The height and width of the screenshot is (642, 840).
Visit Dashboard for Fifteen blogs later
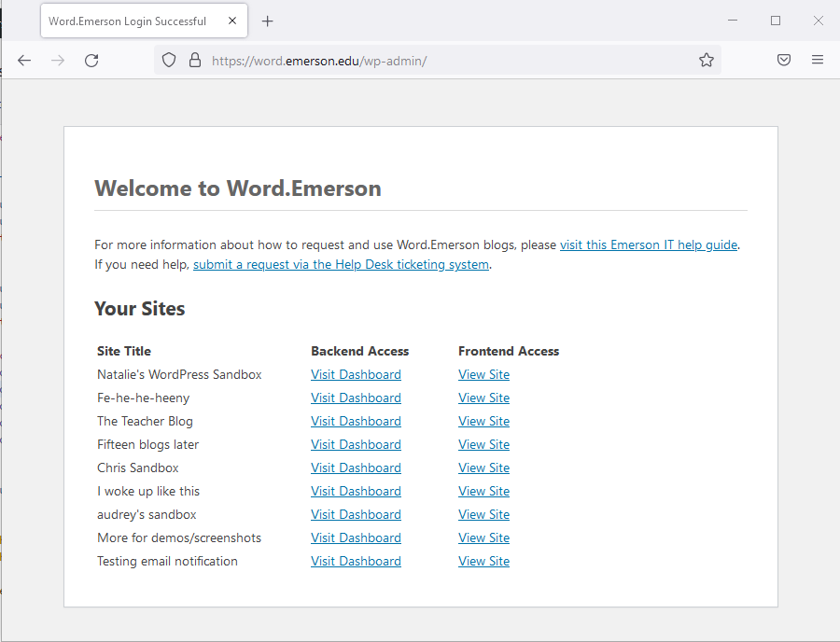pyautogui.click(x=356, y=444)
